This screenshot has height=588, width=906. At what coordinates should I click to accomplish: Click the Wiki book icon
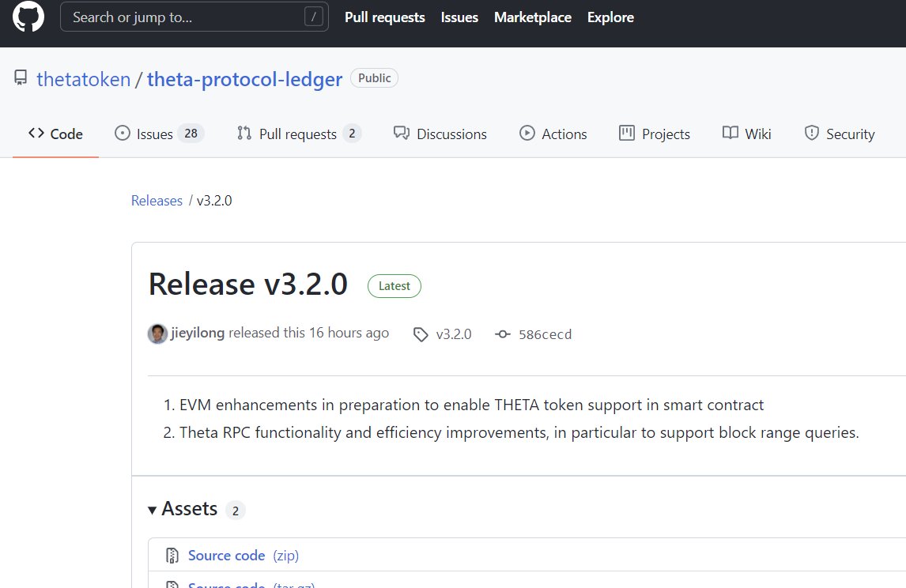click(730, 133)
